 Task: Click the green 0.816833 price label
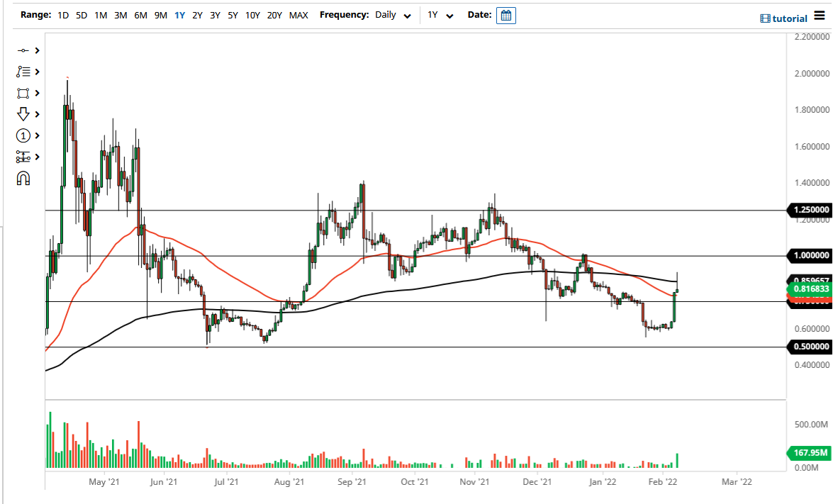tap(809, 290)
